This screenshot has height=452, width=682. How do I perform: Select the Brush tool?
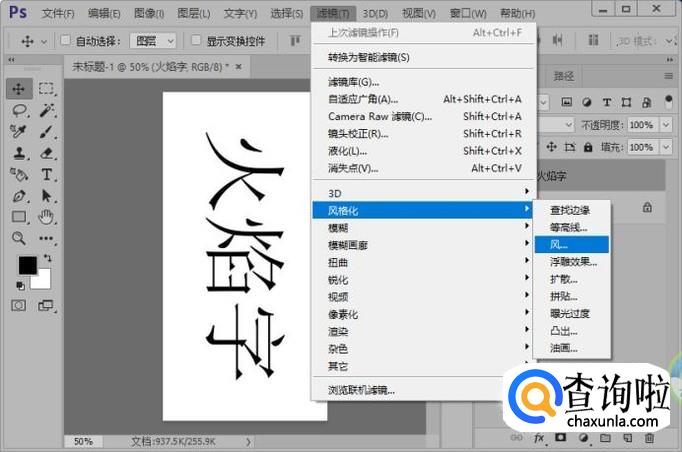point(46,131)
